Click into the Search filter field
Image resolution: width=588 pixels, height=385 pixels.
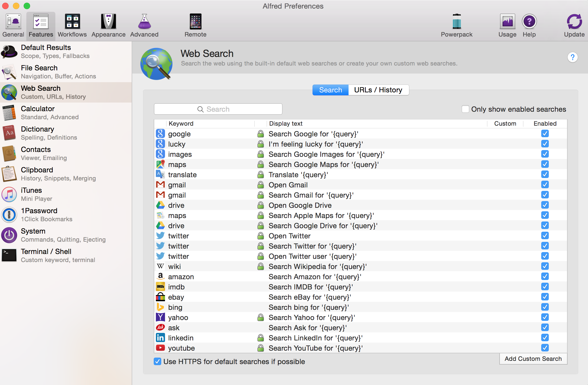tap(218, 109)
